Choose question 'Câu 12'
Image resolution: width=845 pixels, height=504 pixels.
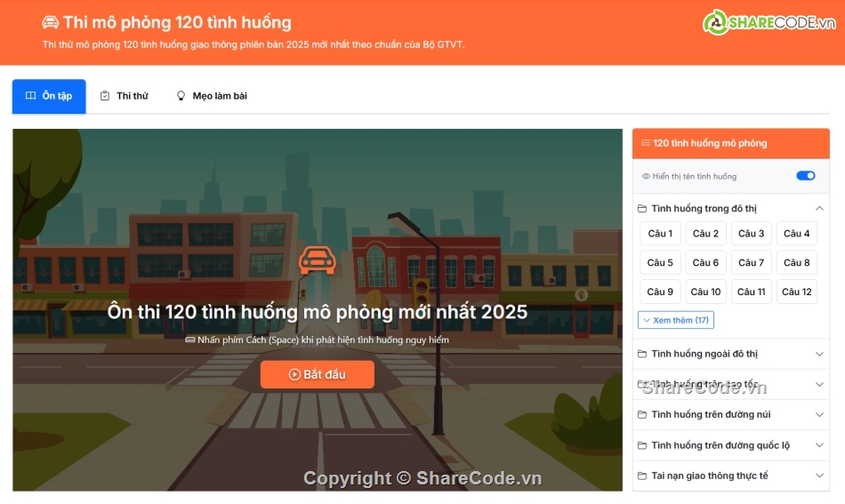click(796, 292)
